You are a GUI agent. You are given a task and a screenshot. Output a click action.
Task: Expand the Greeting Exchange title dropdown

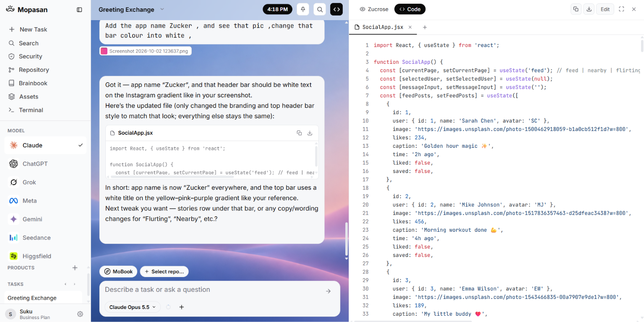(x=162, y=9)
